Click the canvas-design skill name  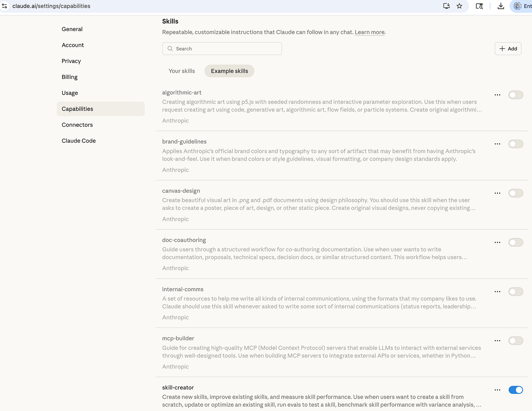tap(181, 191)
